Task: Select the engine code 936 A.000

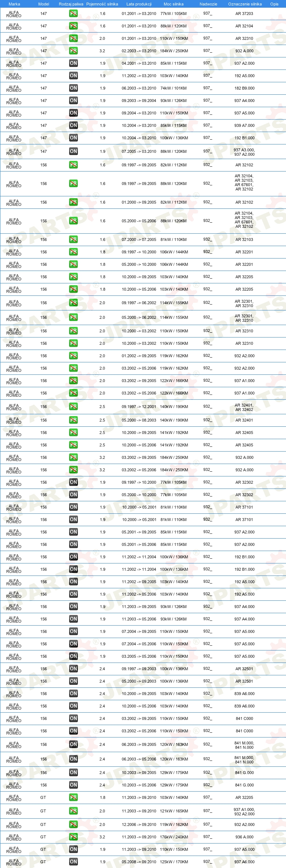Action: [244, 837]
